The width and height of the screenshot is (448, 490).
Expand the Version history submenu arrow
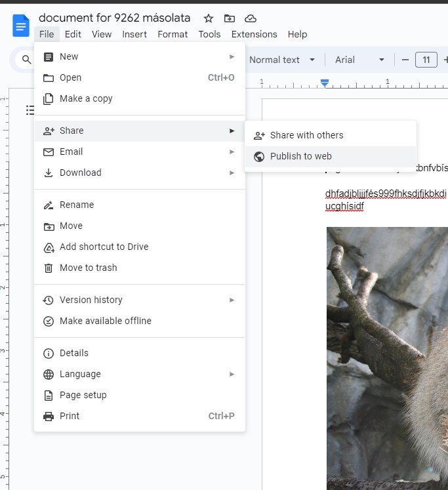(232, 300)
